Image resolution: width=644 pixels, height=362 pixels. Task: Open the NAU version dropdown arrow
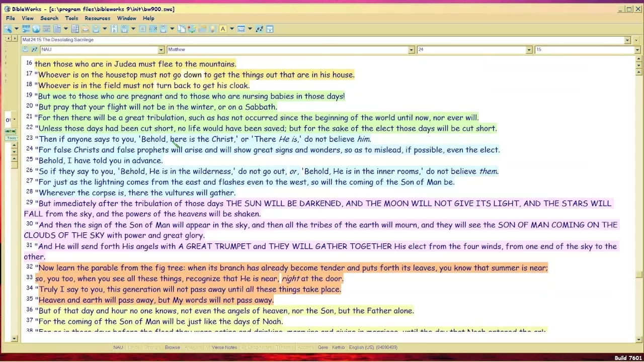click(x=161, y=50)
